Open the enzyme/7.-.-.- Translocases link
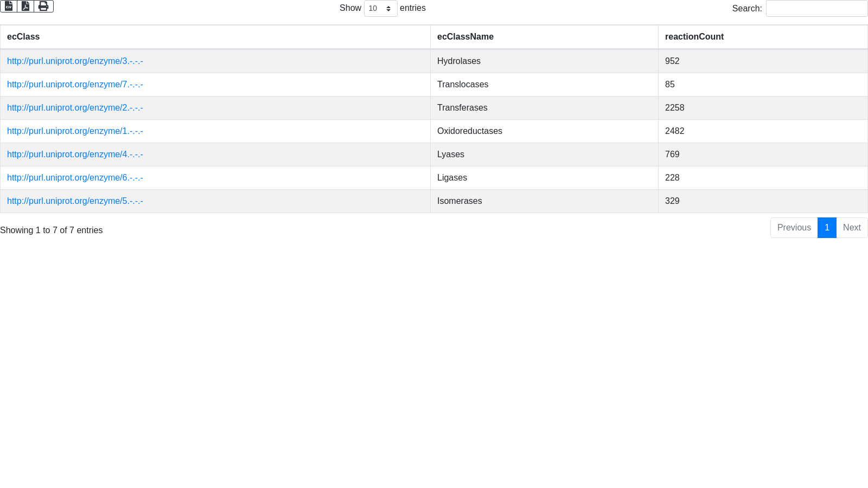Screen dimensions: 868x488 (x=75, y=85)
